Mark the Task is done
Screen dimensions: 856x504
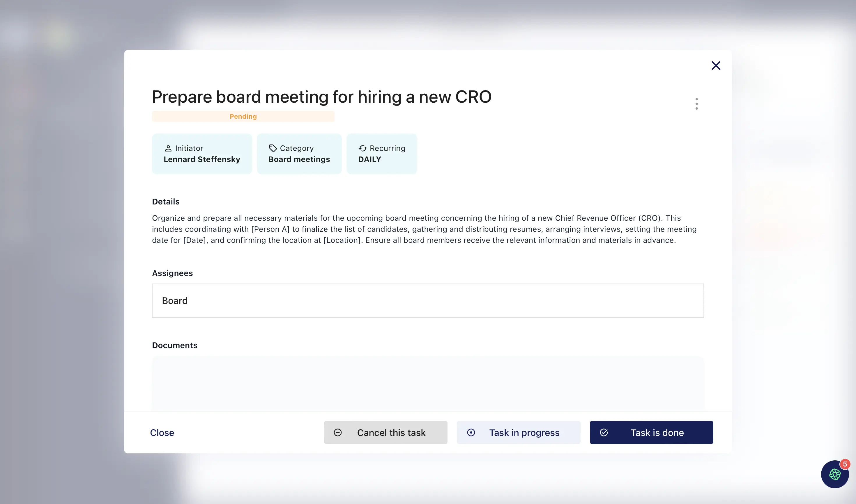click(651, 432)
